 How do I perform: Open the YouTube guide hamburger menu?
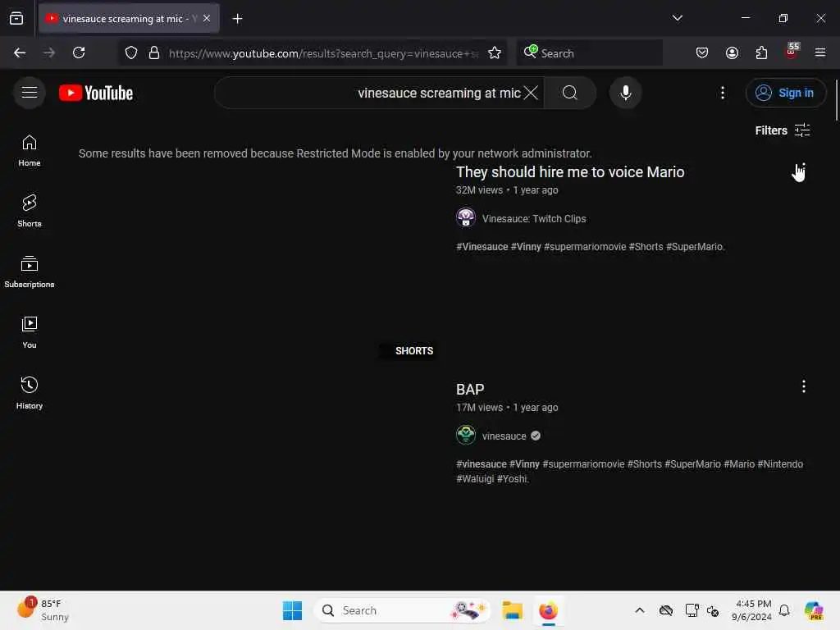pos(29,93)
